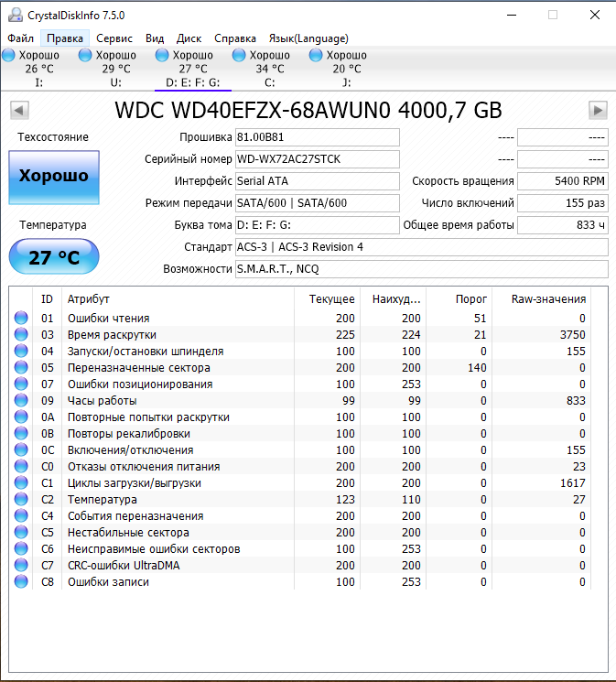Click status orb for C1 Циклы загрузки/выгрузки
Image resolution: width=616 pixels, height=682 pixels.
(21, 482)
